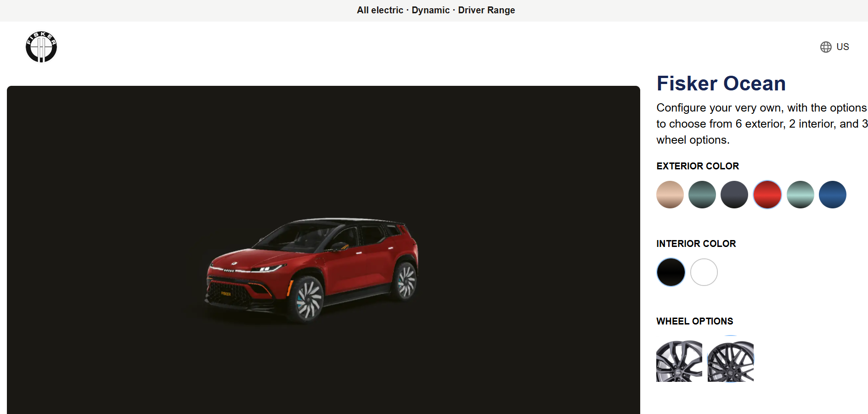The image size is (868, 414).
Task: Pick the blue exterior color swatch
Action: tap(833, 195)
